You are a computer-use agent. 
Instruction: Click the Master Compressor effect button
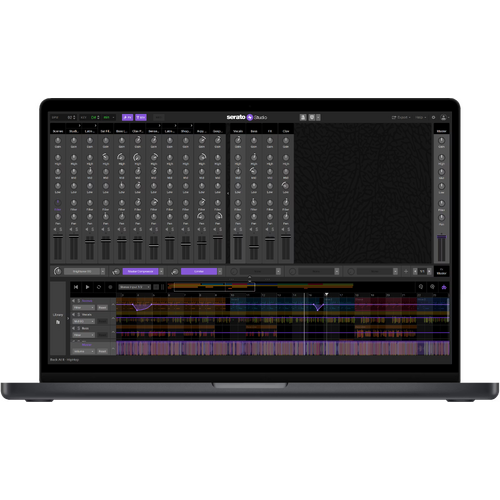[x=140, y=271]
